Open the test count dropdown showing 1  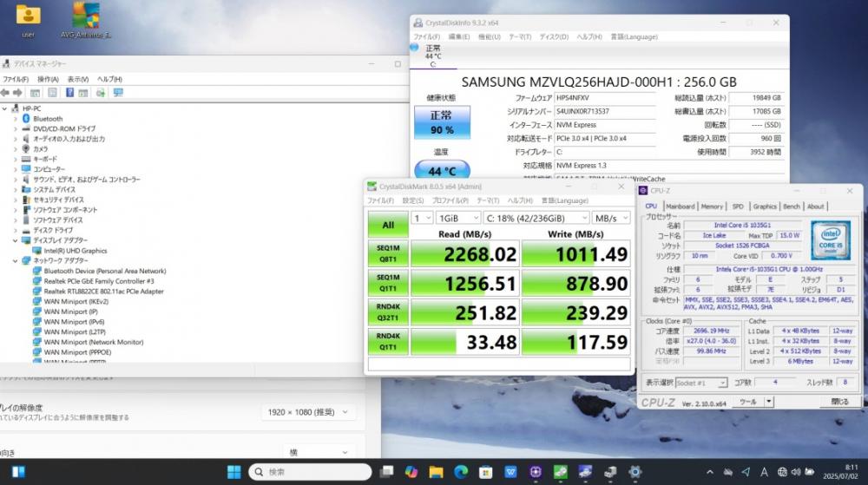[422, 218]
